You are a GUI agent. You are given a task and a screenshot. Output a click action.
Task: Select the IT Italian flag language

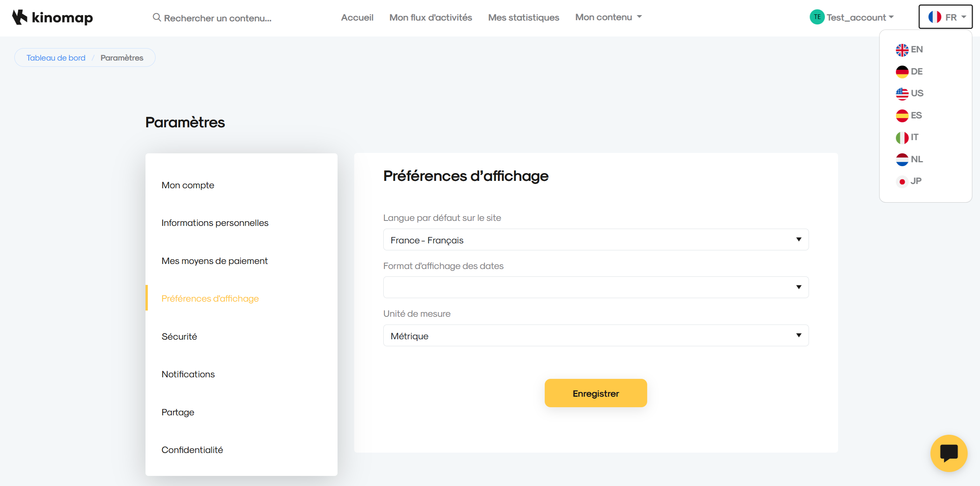(907, 137)
